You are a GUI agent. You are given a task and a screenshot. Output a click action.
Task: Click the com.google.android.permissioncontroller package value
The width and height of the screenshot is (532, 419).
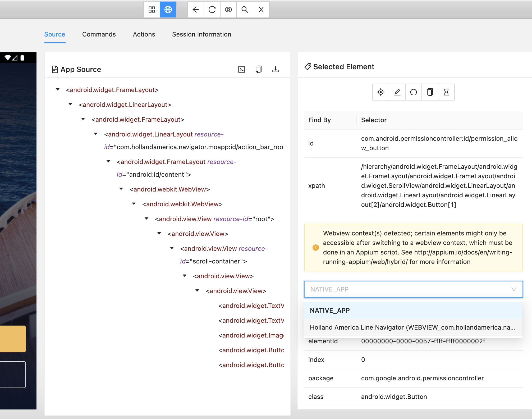(x=422, y=378)
